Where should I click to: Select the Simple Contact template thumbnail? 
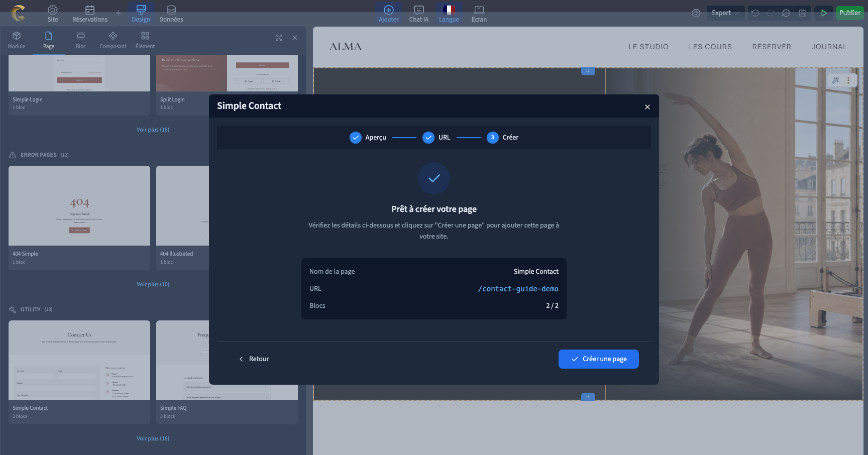[x=79, y=360]
